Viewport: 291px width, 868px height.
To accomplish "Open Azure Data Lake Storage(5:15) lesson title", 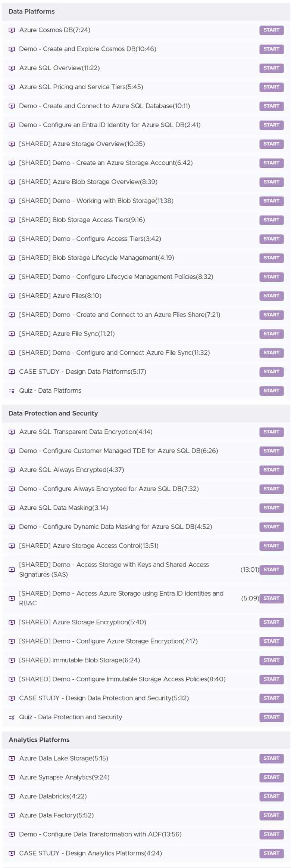I will (64, 759).
